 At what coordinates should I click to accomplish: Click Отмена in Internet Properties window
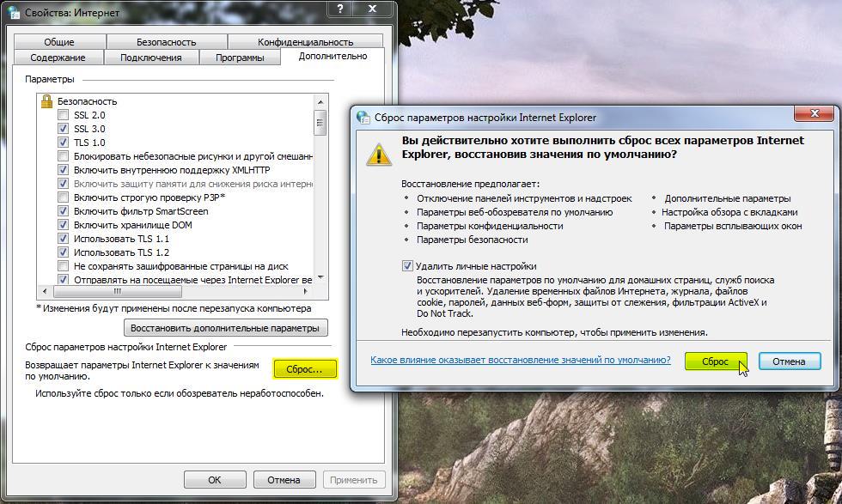(x=284, y=480)
